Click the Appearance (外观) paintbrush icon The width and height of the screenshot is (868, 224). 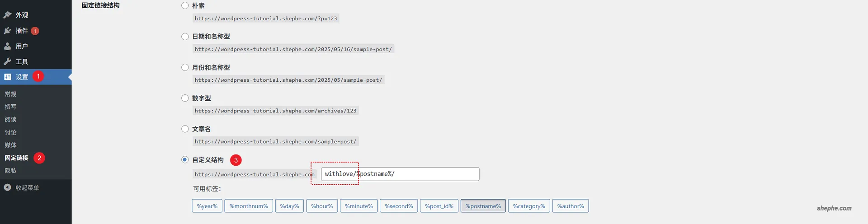(7, 15)
